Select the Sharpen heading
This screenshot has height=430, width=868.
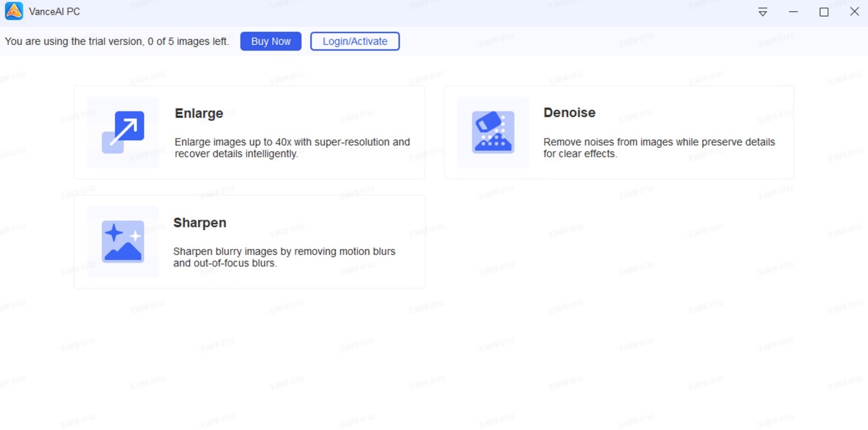coord(199,223)
